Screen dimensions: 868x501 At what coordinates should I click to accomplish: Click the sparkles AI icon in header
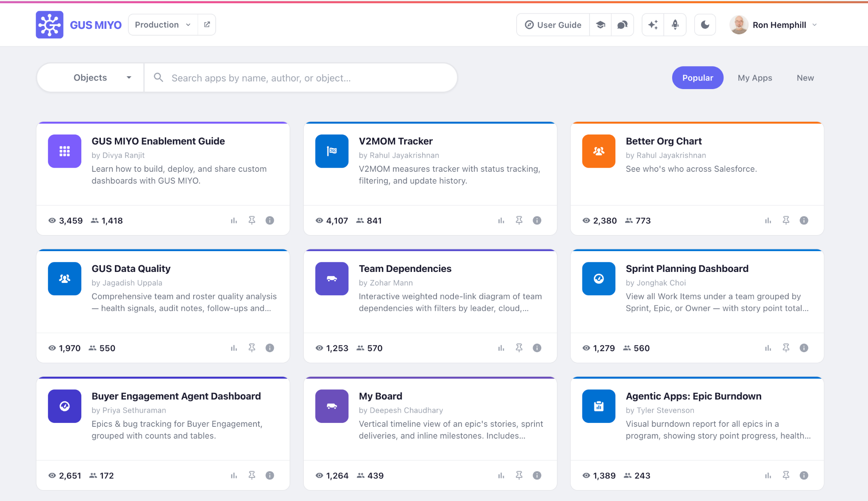653,25
